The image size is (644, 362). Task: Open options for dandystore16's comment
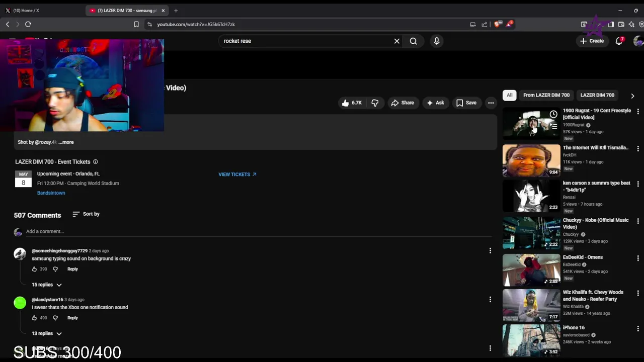tap(490, 299)
